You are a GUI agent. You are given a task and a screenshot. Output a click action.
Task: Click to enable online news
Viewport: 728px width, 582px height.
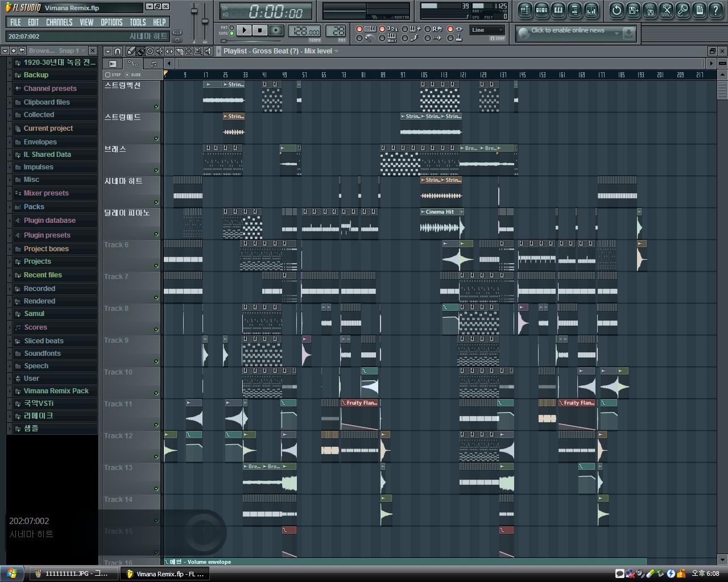(x=568, y=30)
